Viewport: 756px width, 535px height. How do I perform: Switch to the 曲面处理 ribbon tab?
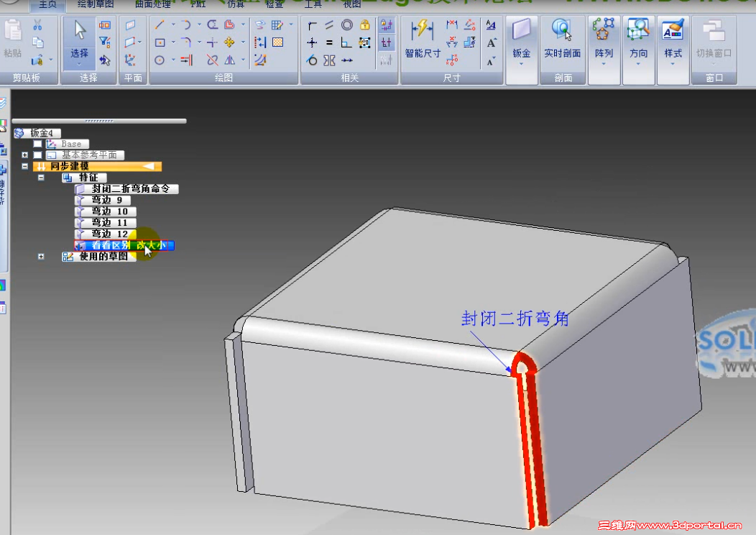153,4
